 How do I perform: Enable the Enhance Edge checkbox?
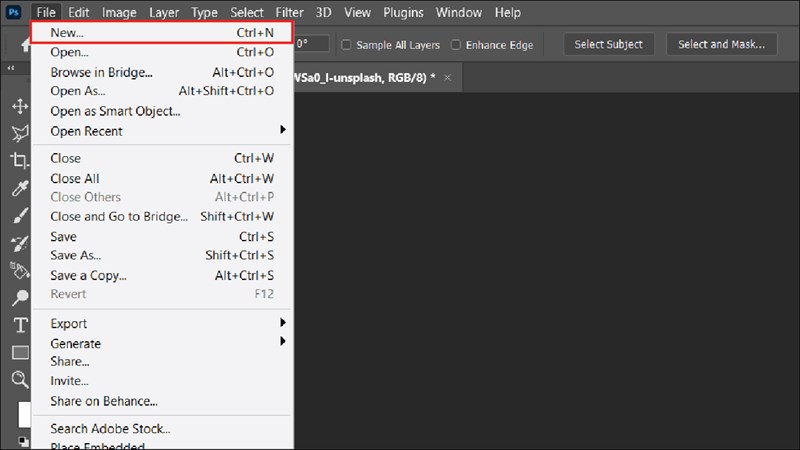click(456, 45)
